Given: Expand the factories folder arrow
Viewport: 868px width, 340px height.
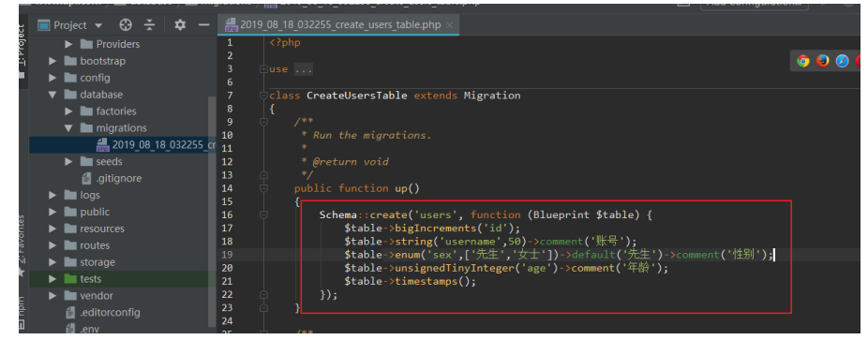Looking at the screenshot, I should point(68,111).
